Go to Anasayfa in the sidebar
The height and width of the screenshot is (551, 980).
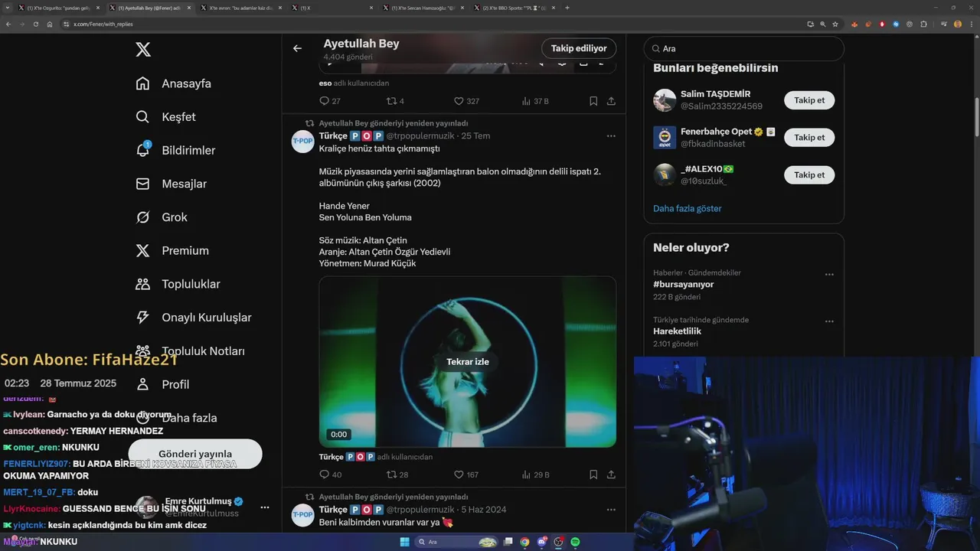173,83
